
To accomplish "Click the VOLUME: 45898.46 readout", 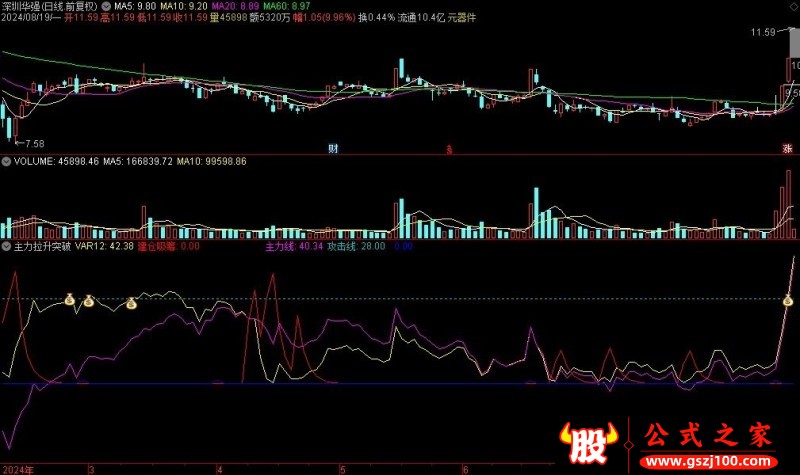I will (x=56, y=162).
